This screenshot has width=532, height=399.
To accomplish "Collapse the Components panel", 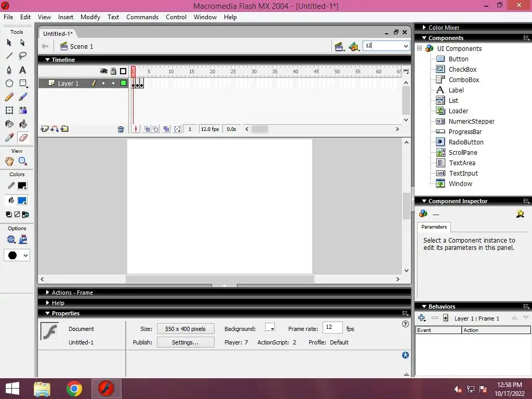I will [424, 38].
